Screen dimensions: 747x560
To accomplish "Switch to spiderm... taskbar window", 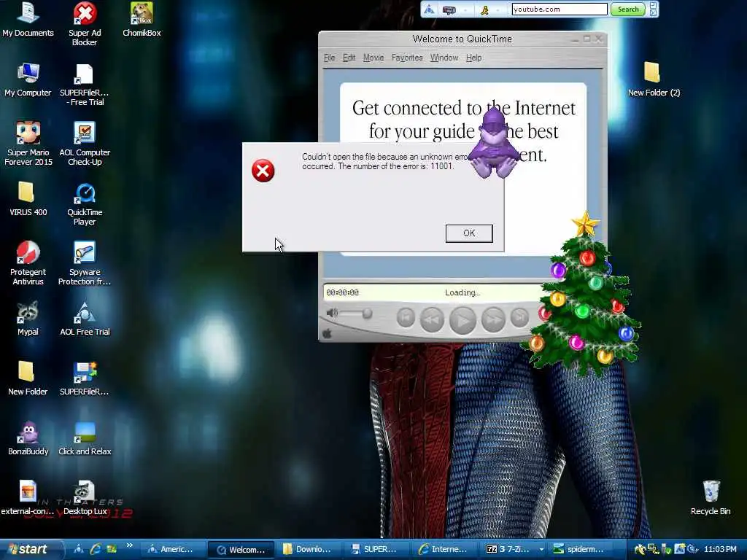I will 581,549.
